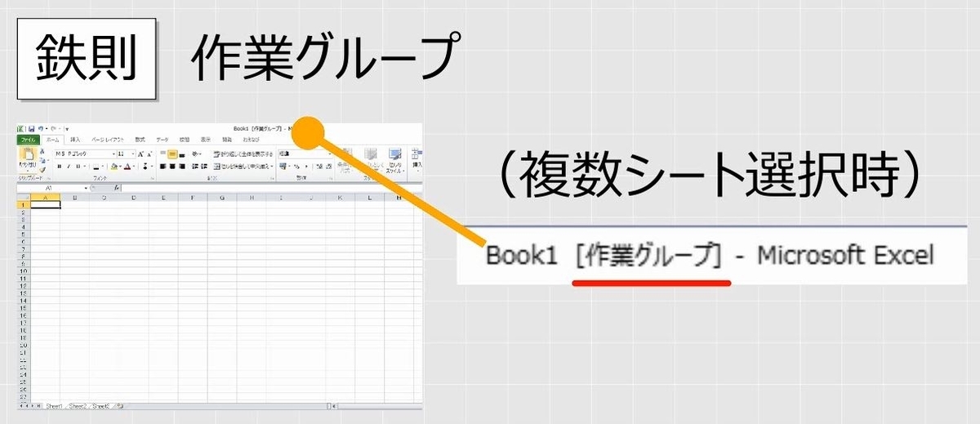Click the Center alignment icon
980x424 pixels.
(172, 167)
